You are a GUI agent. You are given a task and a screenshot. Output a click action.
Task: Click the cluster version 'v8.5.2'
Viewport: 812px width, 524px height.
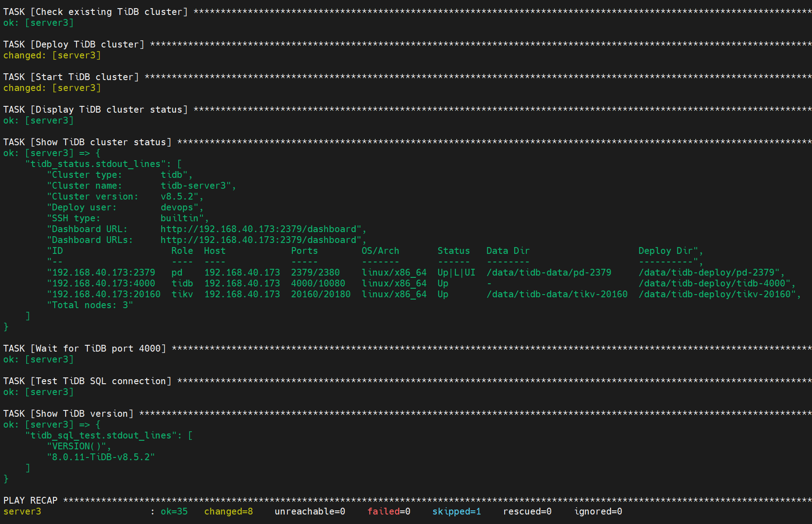pyautogui.click(x=177, y=196)
